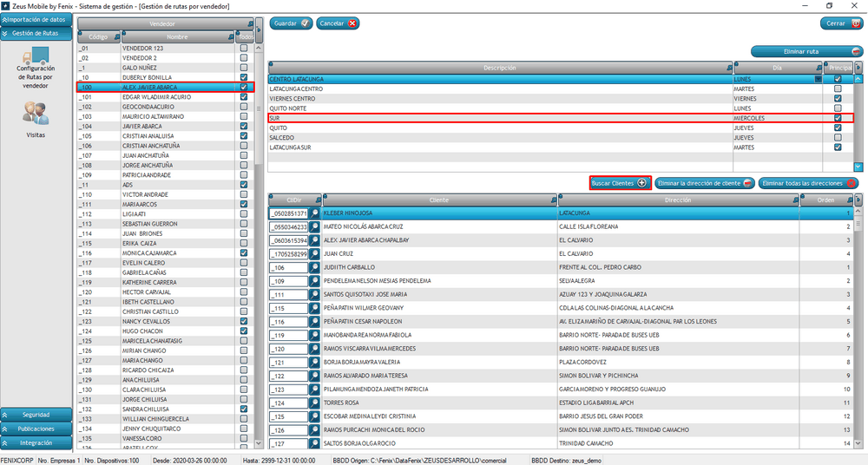The height and width of the screenshot is (465, 868).
Task: Click CliDir input field _127
Action: 288,443
